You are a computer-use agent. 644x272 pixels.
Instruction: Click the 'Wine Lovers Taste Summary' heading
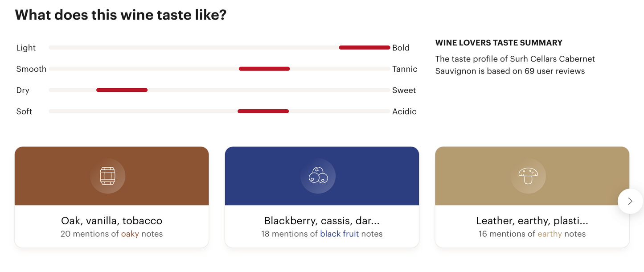(499, 43)
